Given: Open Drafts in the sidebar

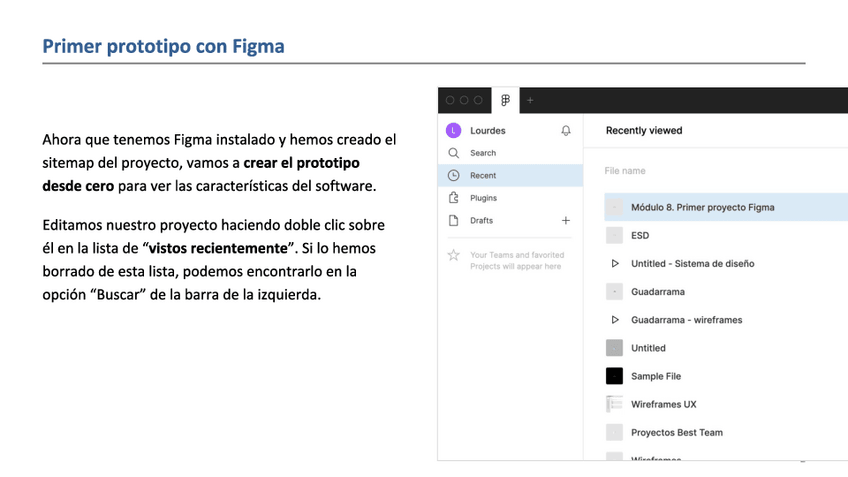Looking at the screenshot, I should (481, 220).
